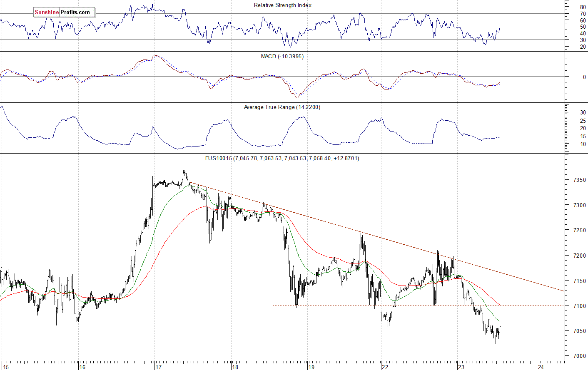Image resolution: width=588 pixels, height=370 pixels.
Task: Click RSI axis value 30
Action: 583,40
